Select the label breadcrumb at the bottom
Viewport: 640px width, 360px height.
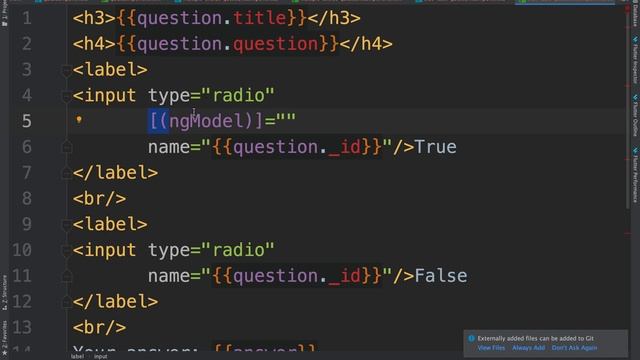(x=77, y=357)
